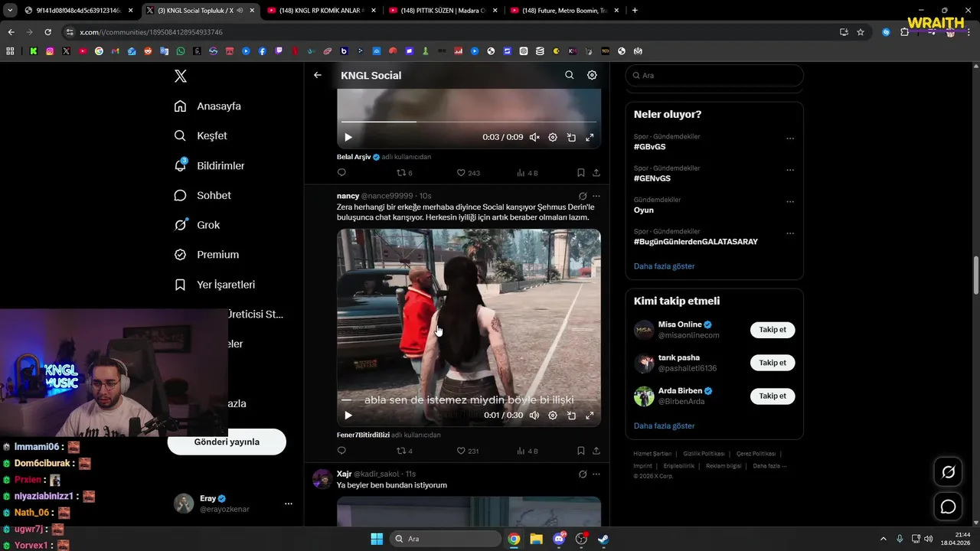Viewport: 980px width, 551px height.
Task: Click Grok icon on nancy's post
Action: (x=583, y=196)
